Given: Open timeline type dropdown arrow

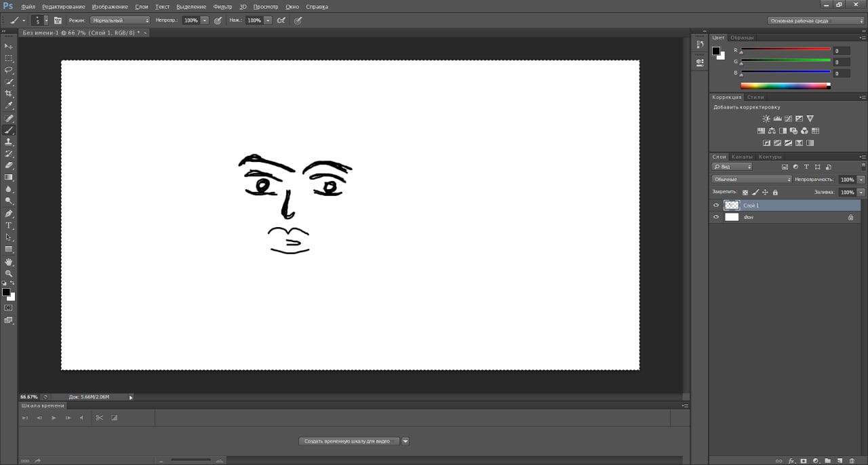Looking at the screenshot, I should 406,441.
